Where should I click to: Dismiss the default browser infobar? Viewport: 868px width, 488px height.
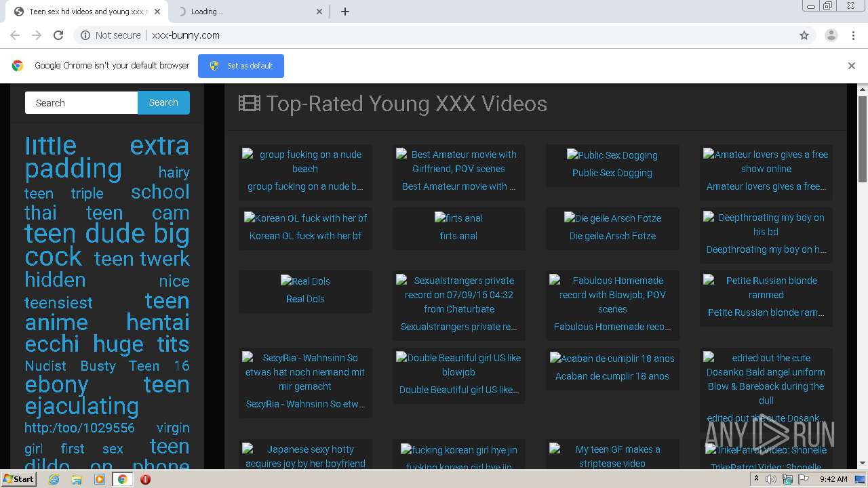click(852, 66)
